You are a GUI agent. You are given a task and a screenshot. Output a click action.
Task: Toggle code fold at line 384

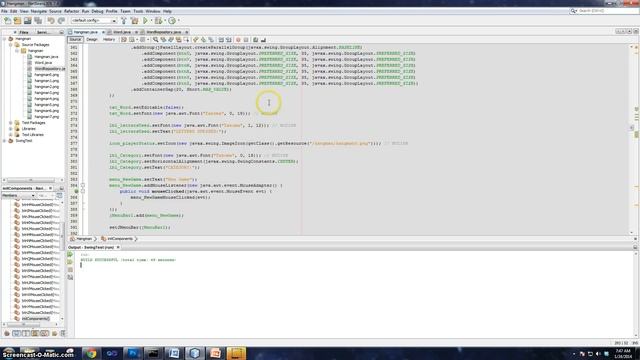83,185
